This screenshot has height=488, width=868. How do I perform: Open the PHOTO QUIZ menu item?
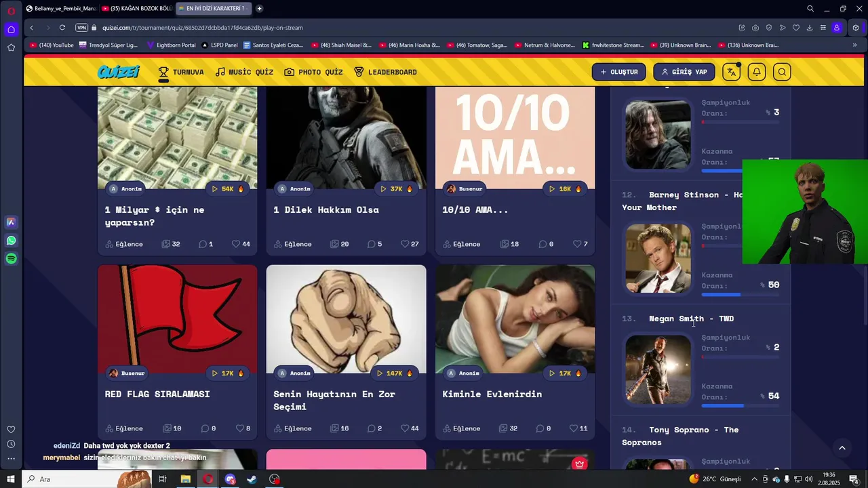coord(313,72)
